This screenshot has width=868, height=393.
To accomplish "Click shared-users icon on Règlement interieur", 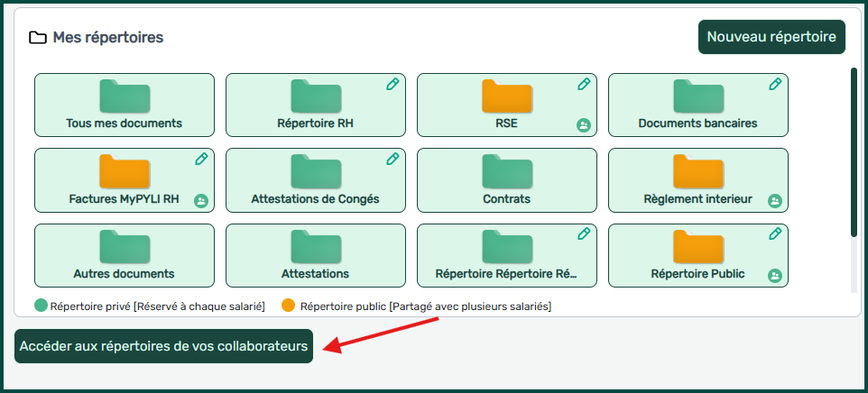I will coord(774,200).
